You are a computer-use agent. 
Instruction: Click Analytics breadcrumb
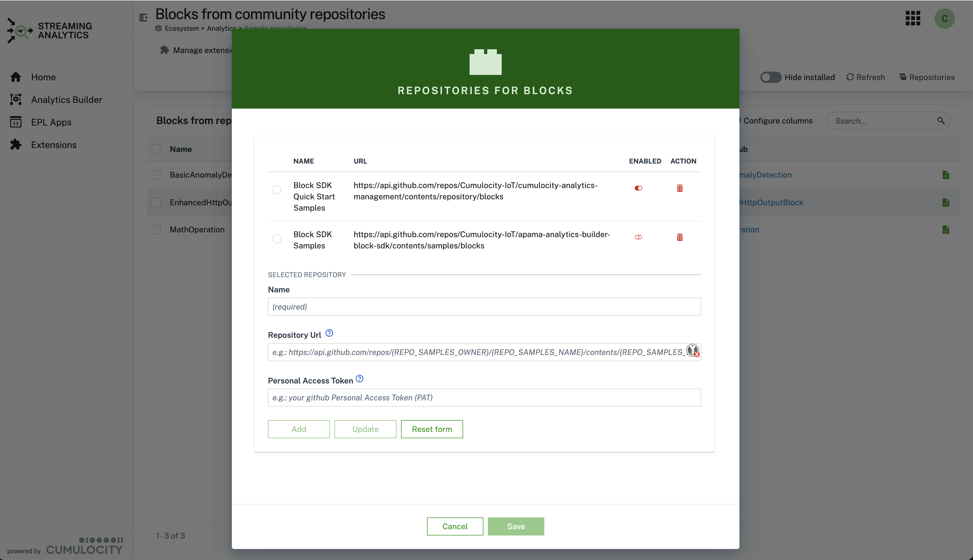click(221, 28)
